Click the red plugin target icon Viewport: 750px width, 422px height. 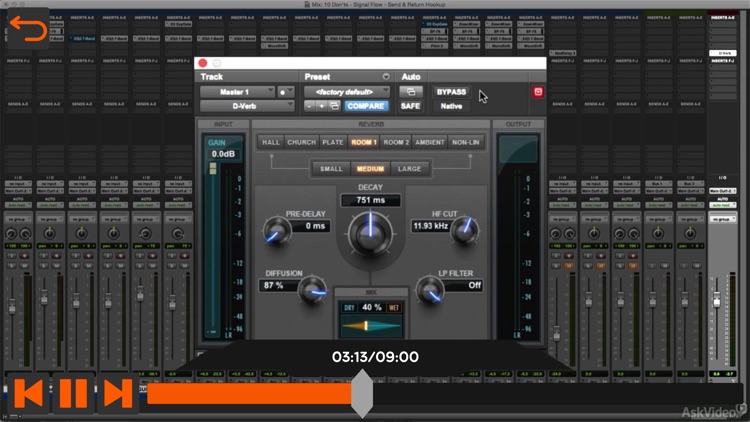(538, 92)
